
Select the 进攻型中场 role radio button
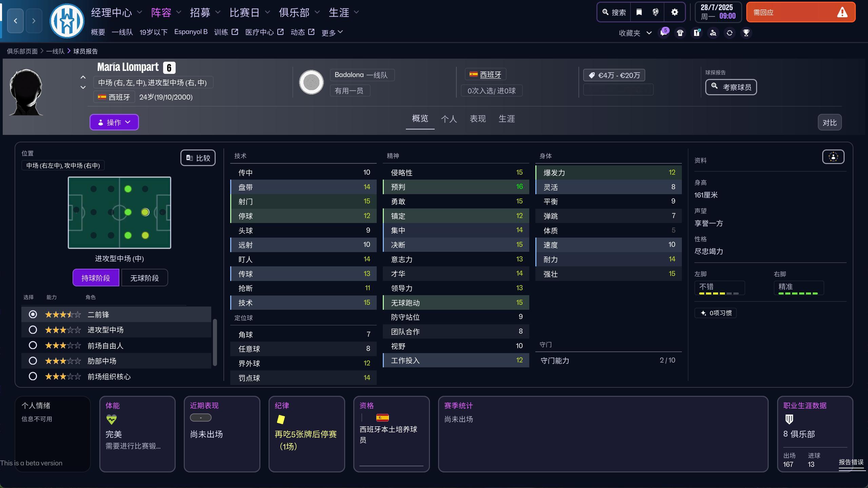coord(33,330)
